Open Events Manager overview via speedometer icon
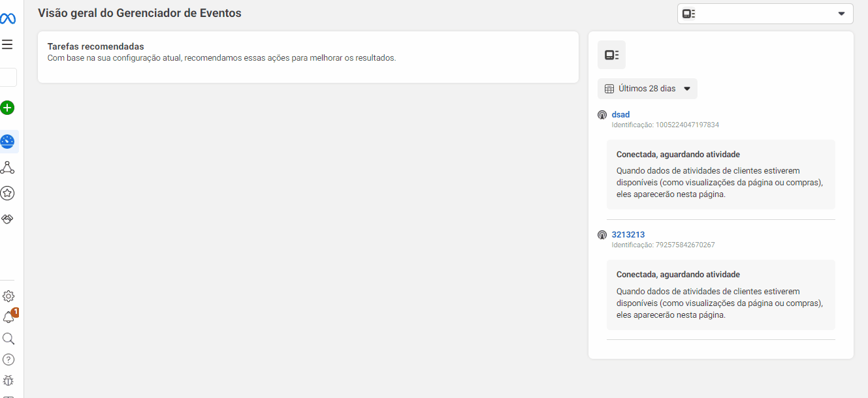Screen dimensions: 868x398 (x=8, y=141)
